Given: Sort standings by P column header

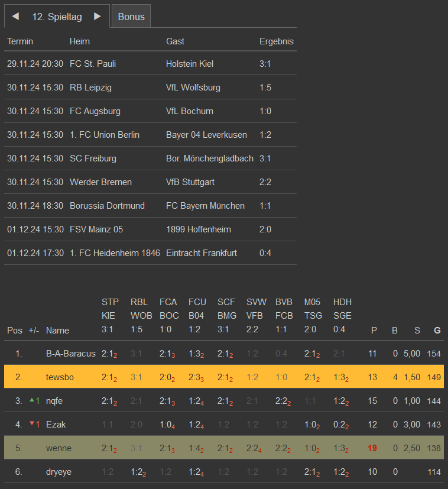Looking at the screenshot, I should click(x=374, y=331).
